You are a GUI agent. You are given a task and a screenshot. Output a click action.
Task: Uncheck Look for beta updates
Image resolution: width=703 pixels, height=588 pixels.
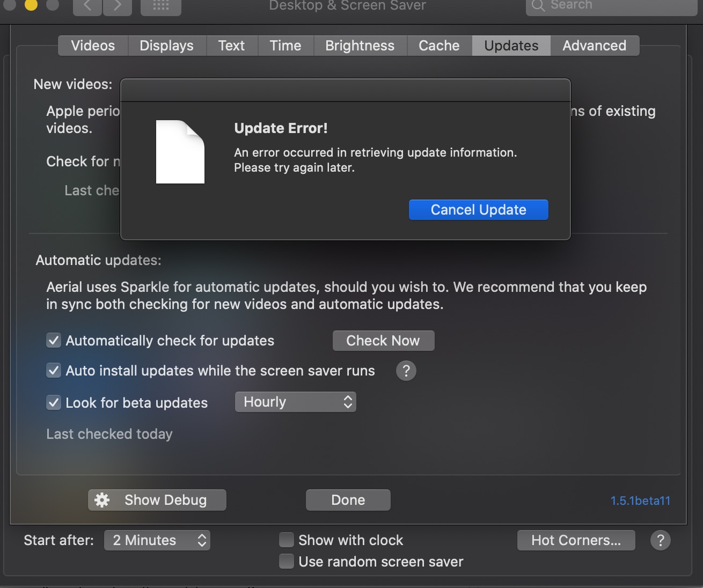point(54,402)
